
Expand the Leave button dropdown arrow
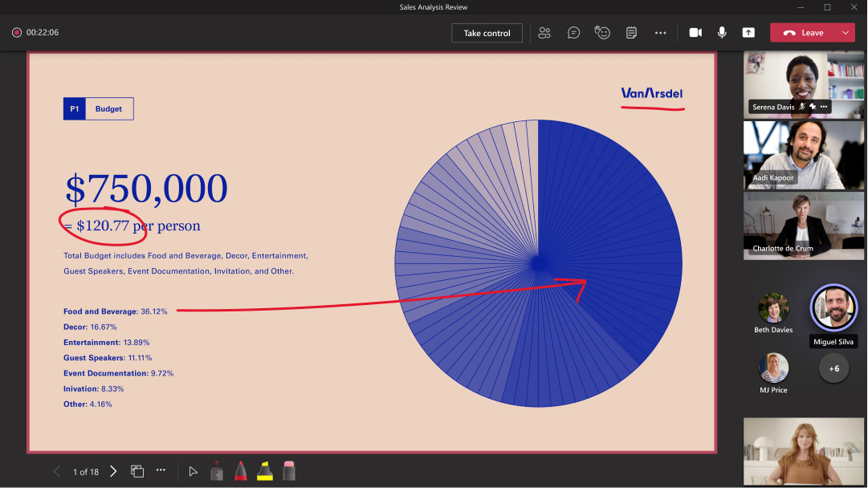(x=846, y=33)
